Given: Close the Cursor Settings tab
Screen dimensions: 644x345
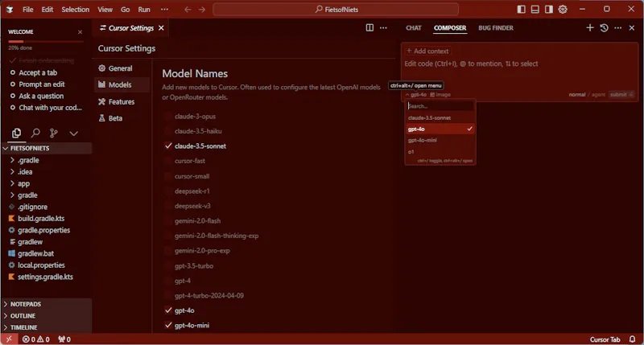Looking at the screenshot, I should pos(161,28).
